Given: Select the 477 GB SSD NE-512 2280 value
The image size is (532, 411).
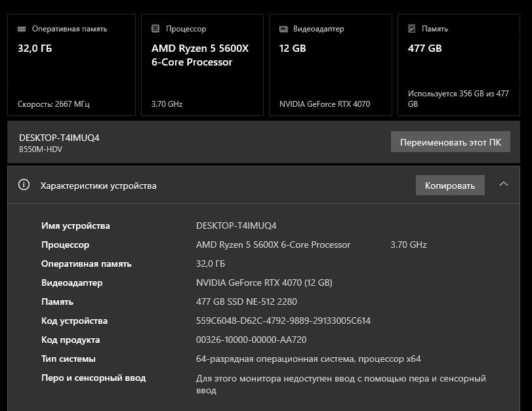Looking at the screenshot, I should [x=247, y=302].
